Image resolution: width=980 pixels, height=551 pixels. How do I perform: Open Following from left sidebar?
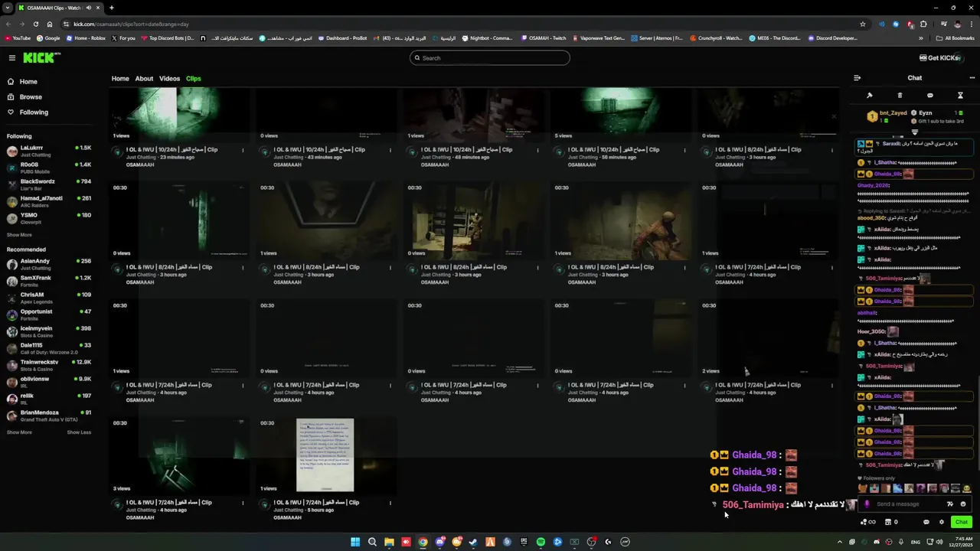click(28, 112)
